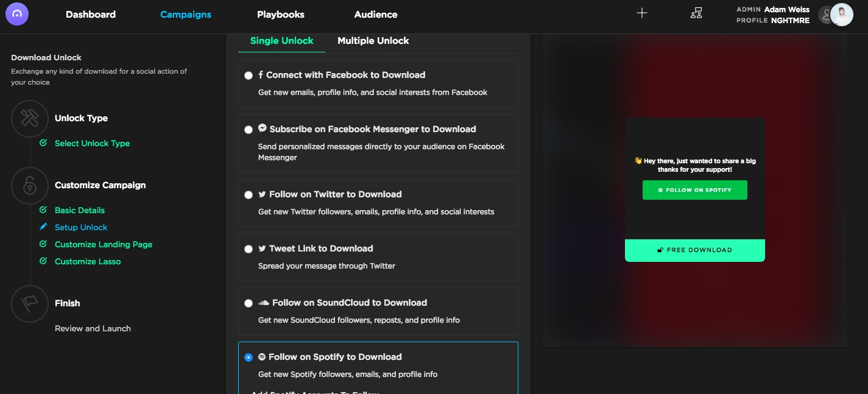The height and width of the screenshot is (394, 868).
Task: Click the Finish section title
Action: [67, 303]
